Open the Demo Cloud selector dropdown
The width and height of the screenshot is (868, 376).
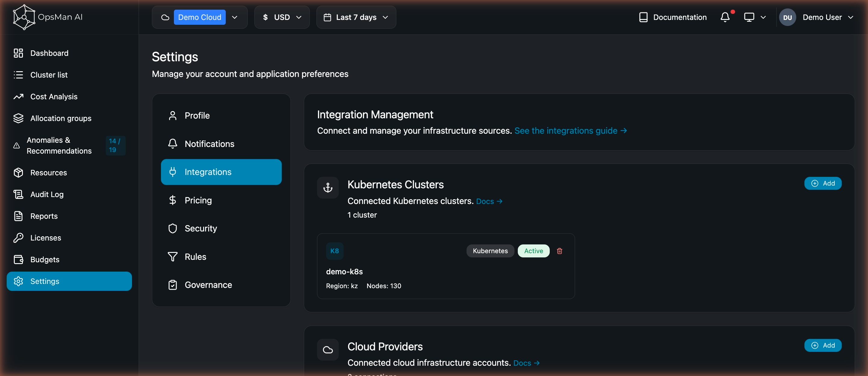(x=200, y=17)
